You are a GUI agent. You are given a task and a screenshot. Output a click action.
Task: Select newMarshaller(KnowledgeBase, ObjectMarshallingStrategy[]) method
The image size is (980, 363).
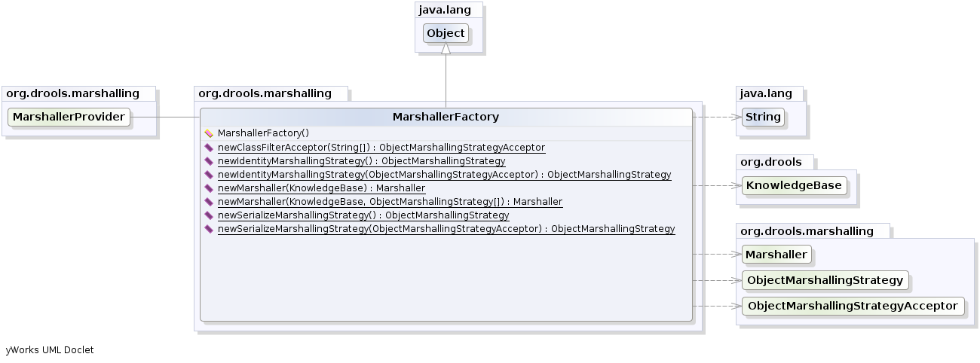pos(390,202)
